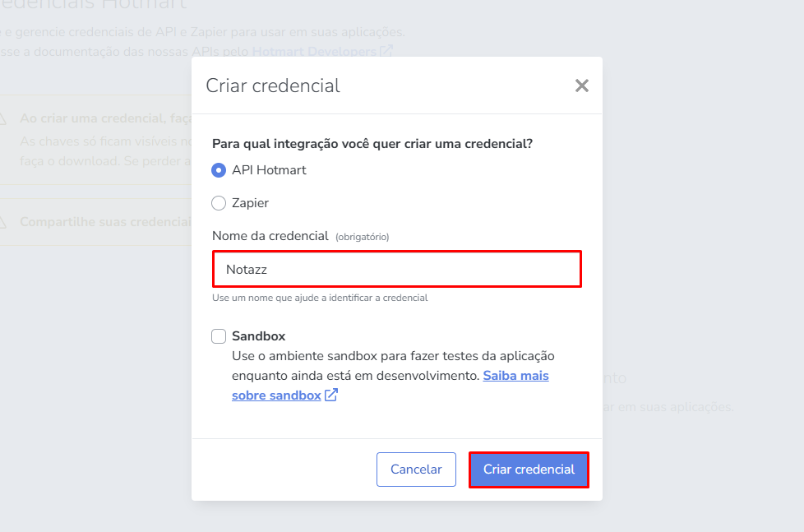Screen dimensions: 804x532
Task: Open the 'Saiba mais sobre sandbox' link
Action: [515, 376]
